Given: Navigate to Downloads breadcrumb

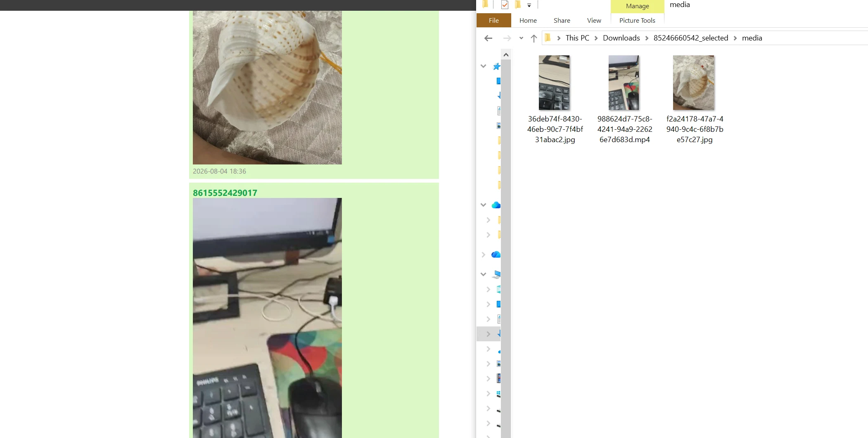Looking at the screenshot, I should coord(621,38).
